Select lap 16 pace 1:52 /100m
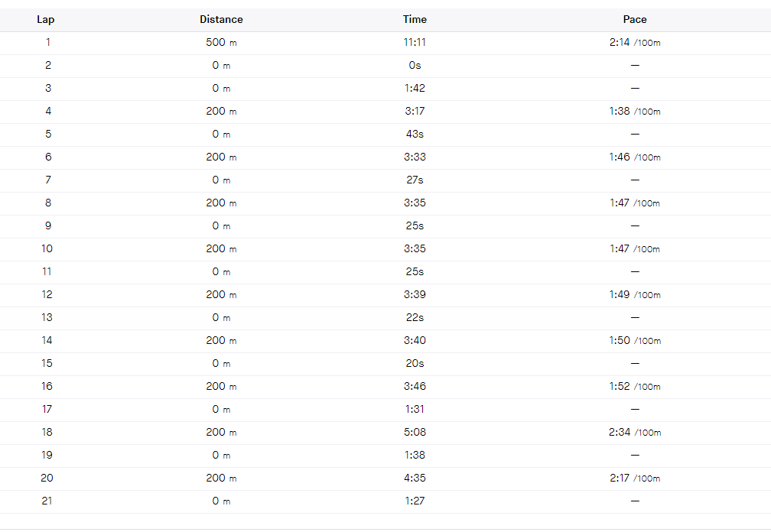 [635, 386]
